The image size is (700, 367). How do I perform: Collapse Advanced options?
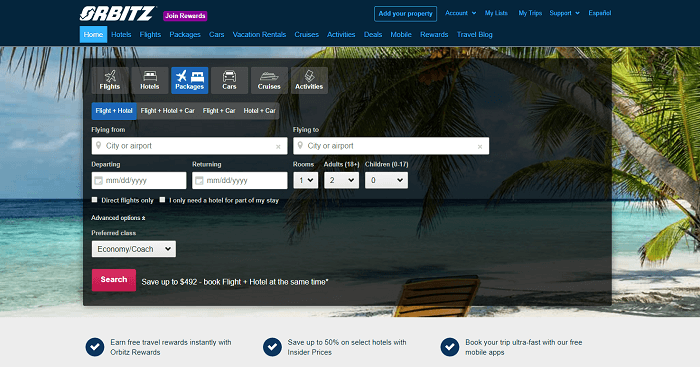[x=118, y=218]
